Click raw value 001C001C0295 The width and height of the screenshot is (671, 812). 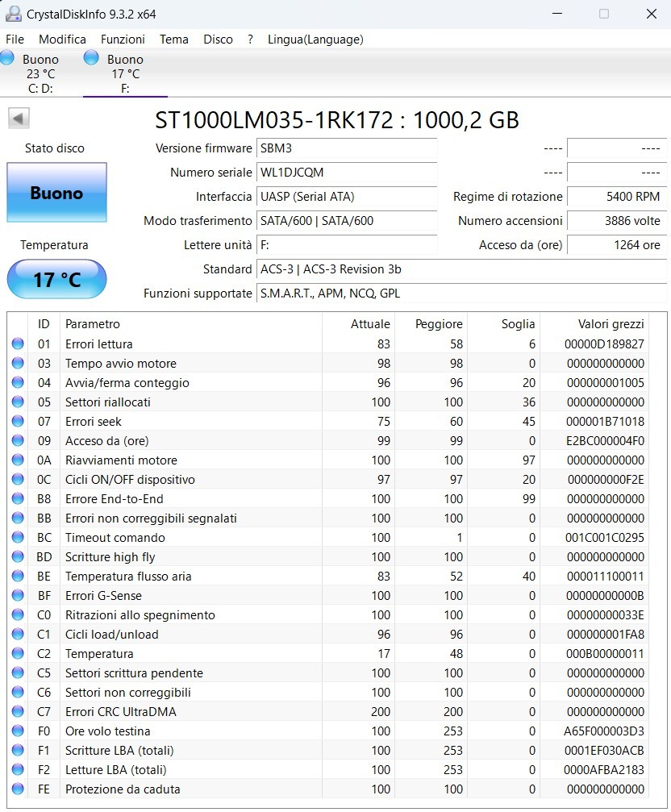pyautogui.click(x=604, y=538)
